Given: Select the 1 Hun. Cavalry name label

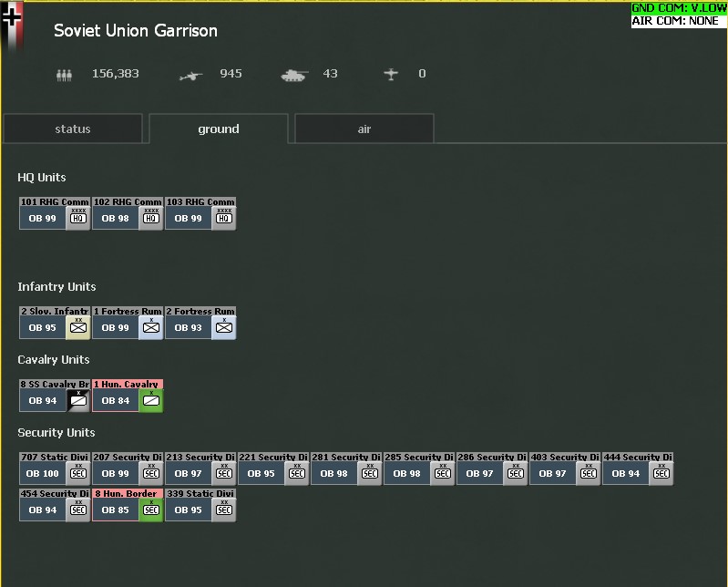Looking at the screenshot, I should click(x=128, y=384).
